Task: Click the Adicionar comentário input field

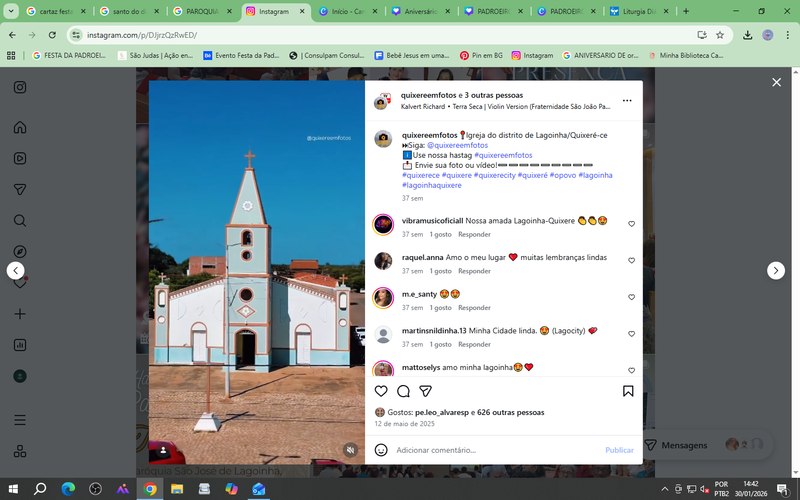Action: (497, 450)
